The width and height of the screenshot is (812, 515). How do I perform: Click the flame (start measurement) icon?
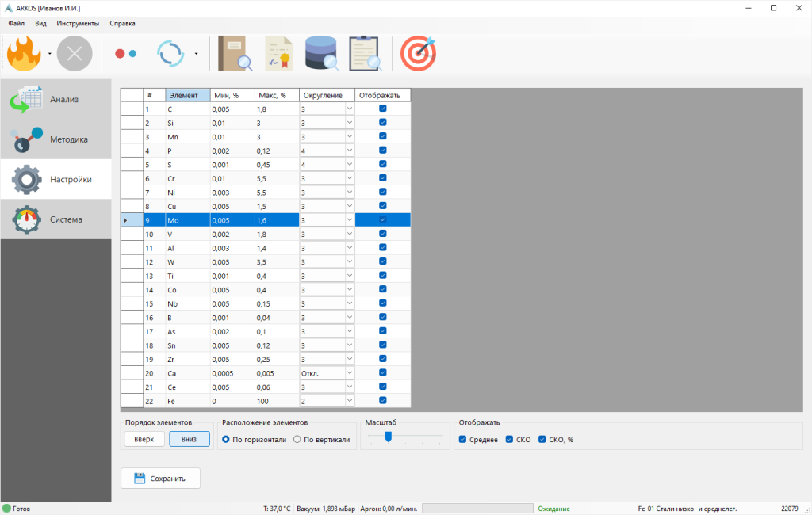24,53
